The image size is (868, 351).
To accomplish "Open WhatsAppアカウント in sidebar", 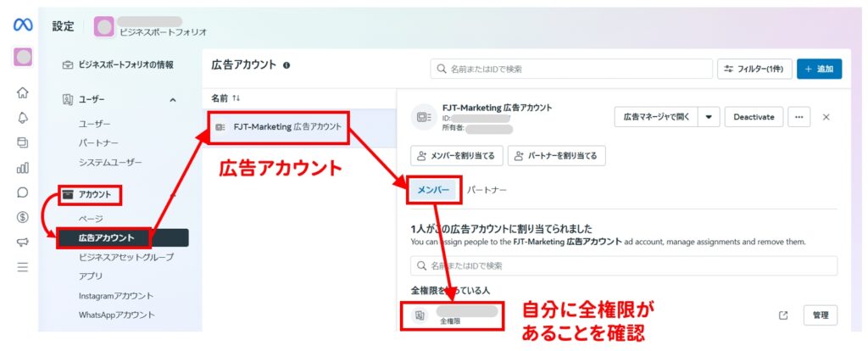I will (x=117, y=315).
